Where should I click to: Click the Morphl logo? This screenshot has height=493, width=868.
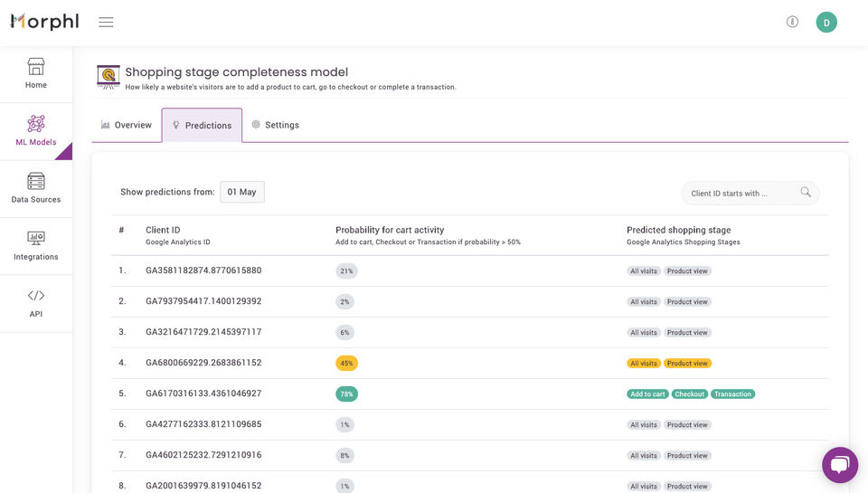coord(44,22)
